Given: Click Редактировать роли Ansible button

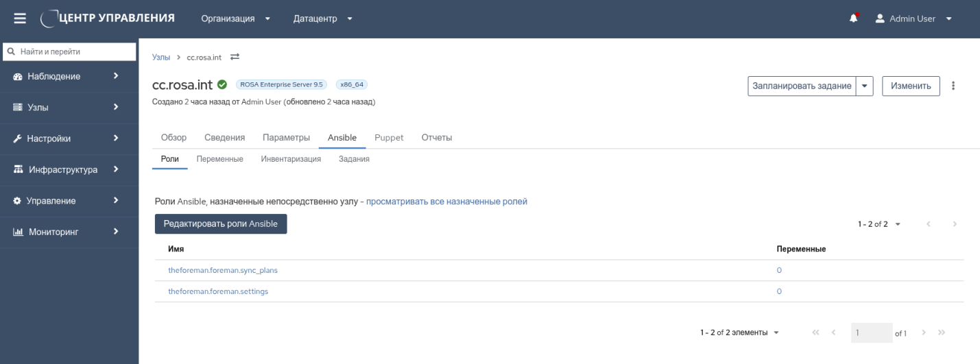Looking at the screenshot, I should point(220,224).
